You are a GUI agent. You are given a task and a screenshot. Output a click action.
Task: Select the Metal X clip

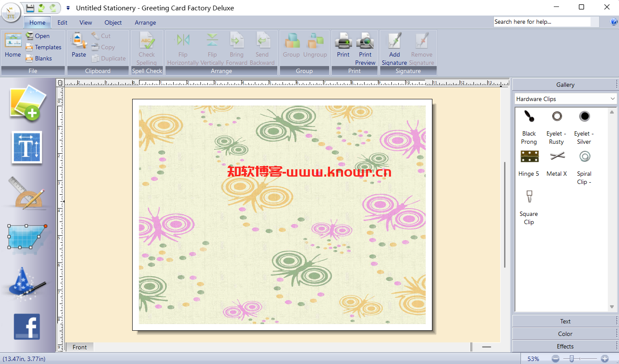[557, 163]
